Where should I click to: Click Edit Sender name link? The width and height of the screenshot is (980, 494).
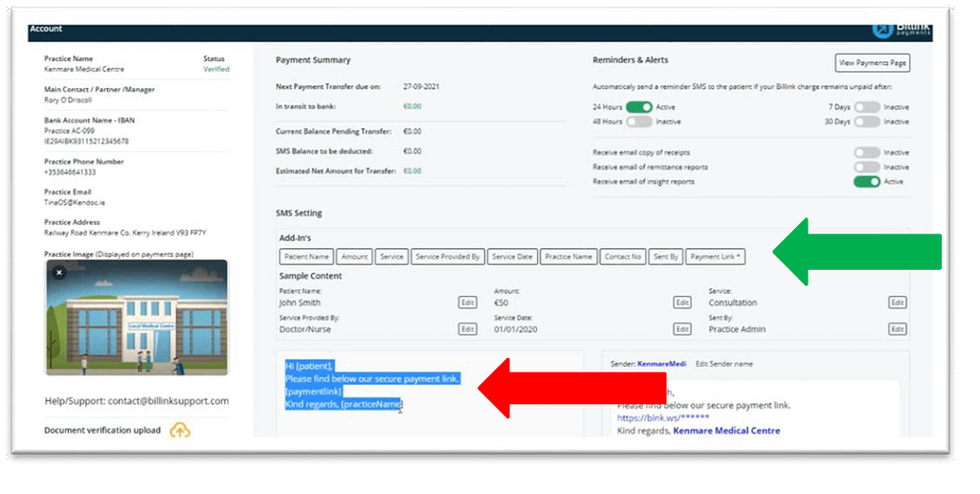pos(726,364)
